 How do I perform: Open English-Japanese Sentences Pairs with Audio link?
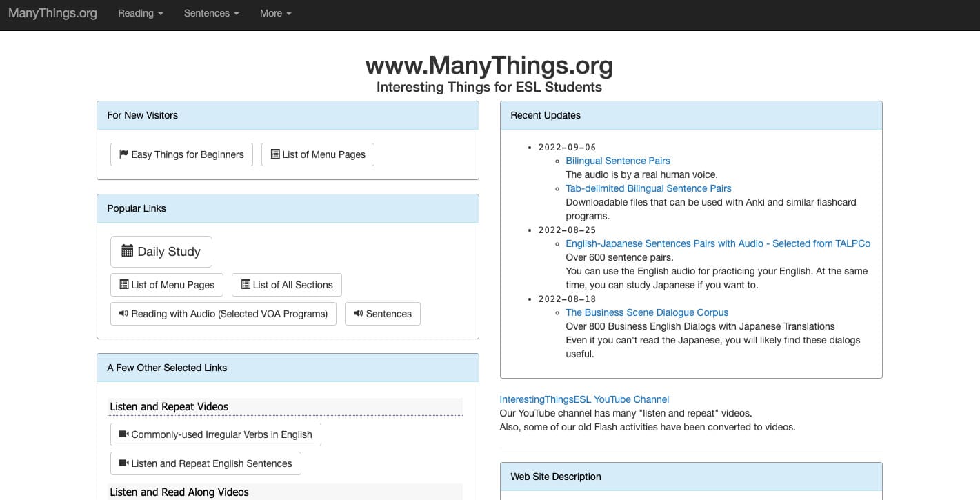(x=718, y=243)
